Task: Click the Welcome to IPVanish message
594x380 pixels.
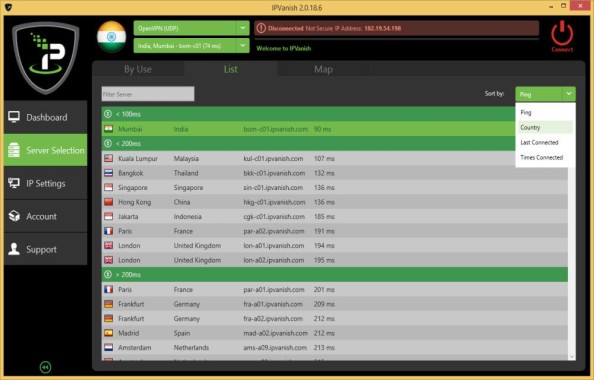Action: 283,48
